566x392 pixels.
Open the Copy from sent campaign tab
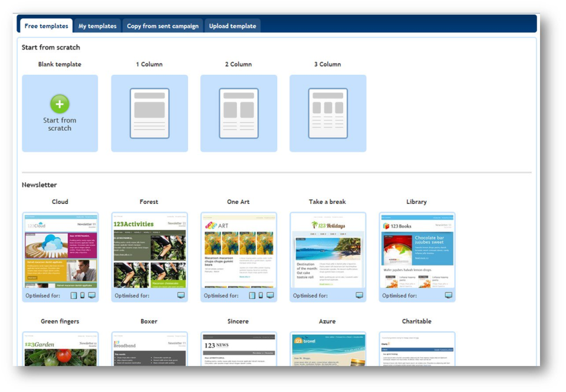coord(163,26)
